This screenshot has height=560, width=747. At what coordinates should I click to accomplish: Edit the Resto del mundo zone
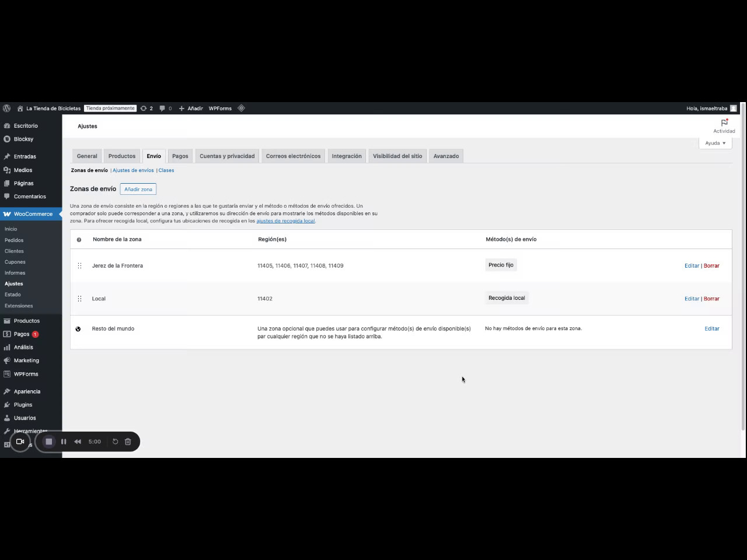tap(712, 329)
